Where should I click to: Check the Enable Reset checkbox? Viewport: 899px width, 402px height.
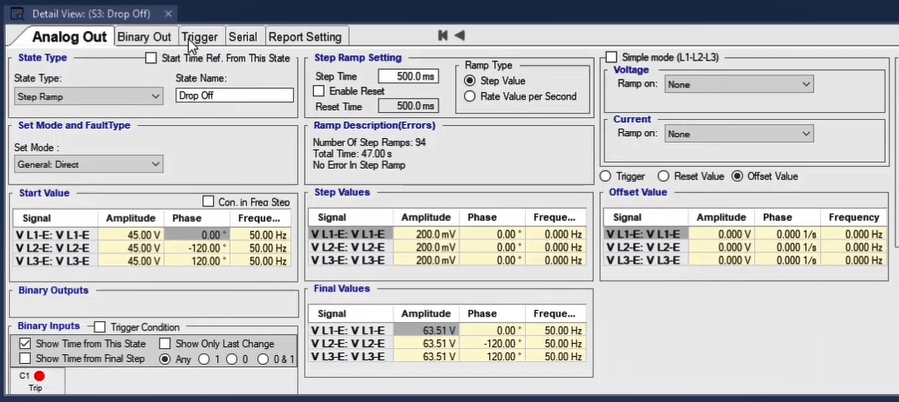(x=320, y=91)
